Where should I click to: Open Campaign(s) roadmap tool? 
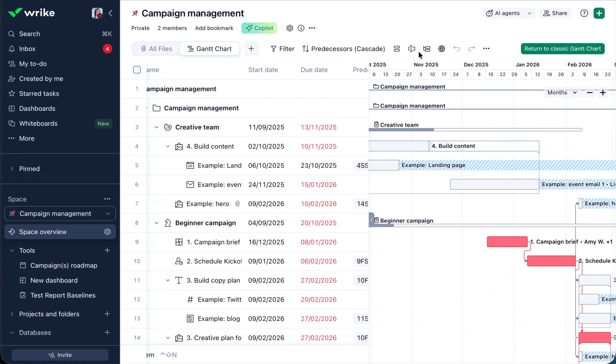point(64,265)
